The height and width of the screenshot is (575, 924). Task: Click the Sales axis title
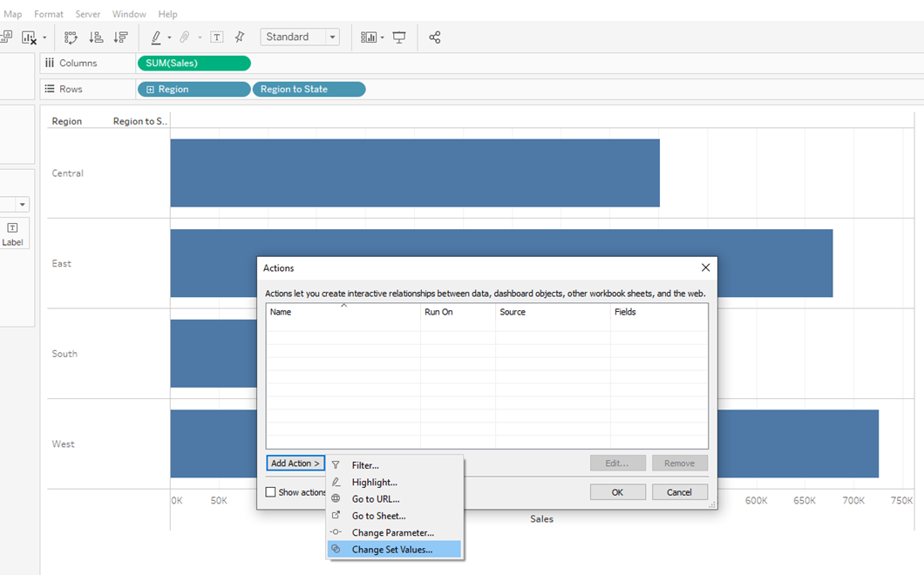pos(541,518)
